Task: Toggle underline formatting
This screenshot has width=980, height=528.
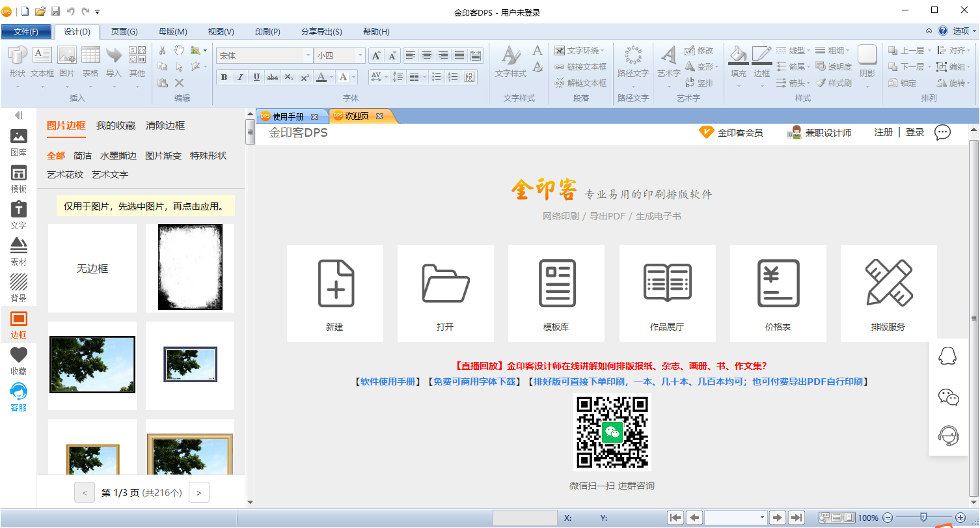Action: [x=256, y=77]
